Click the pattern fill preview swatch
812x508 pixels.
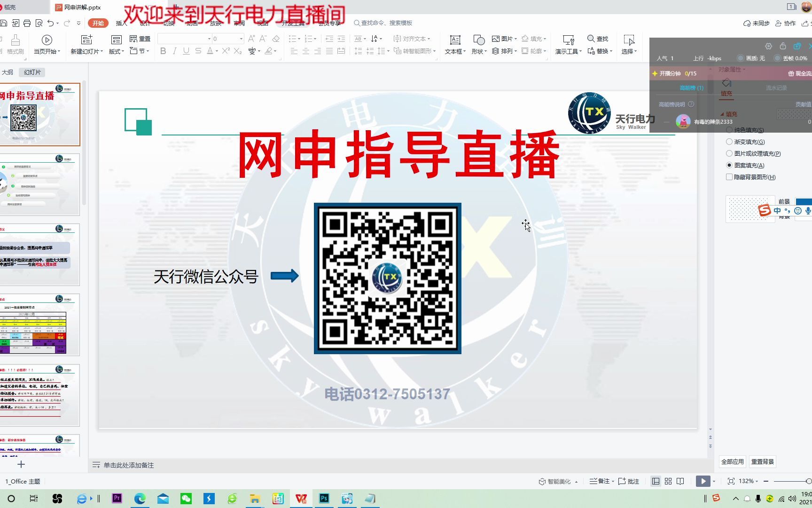click(750, 209)
